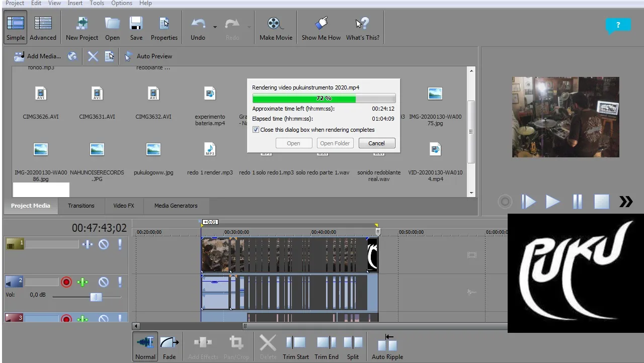Arm audio track 2 for record
Viewport: 644px width, 363px height.
[x=66, y=282]
